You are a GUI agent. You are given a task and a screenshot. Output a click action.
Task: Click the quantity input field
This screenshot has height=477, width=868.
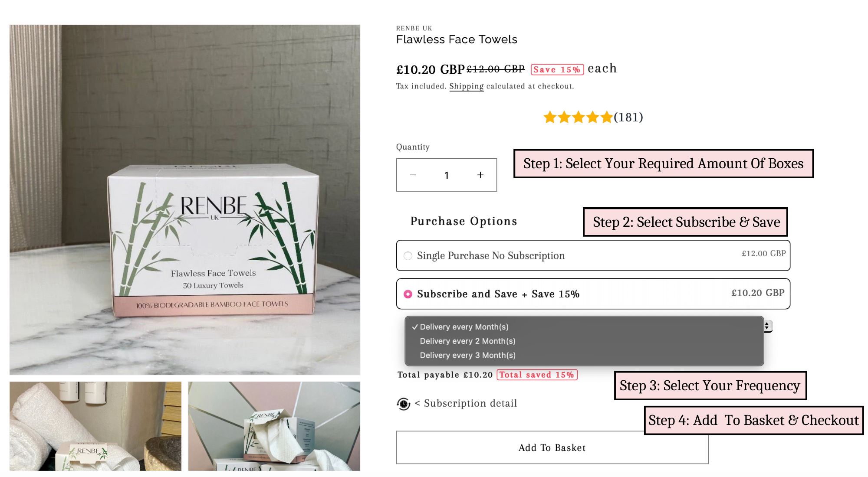point(446,175)
